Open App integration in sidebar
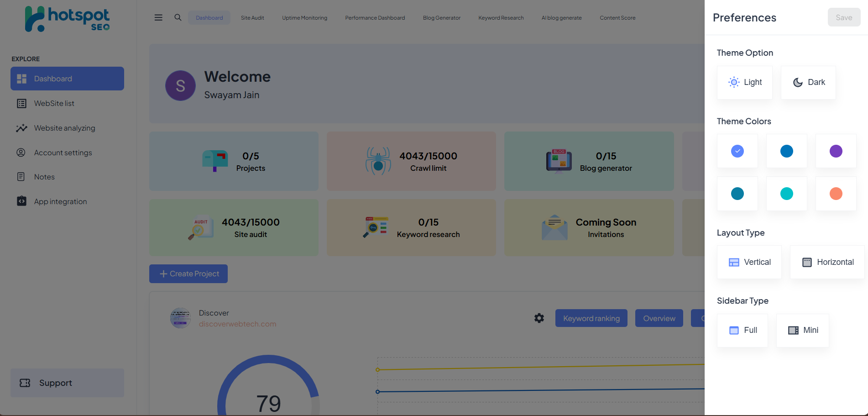The width and height of the screenshot is (868, 416). [x=60, y=202]
